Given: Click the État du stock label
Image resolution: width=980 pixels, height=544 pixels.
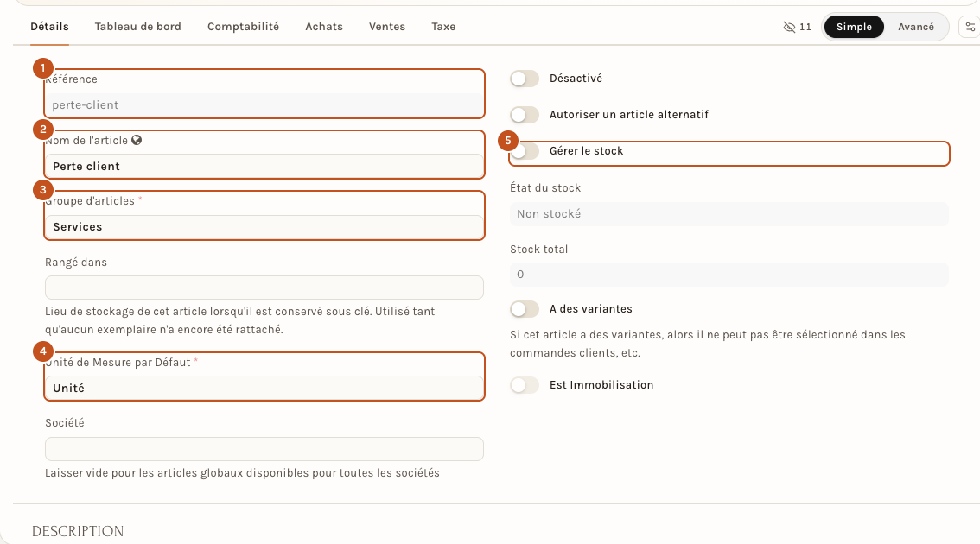Looking at the screenshot, I should tap(545, 188).
